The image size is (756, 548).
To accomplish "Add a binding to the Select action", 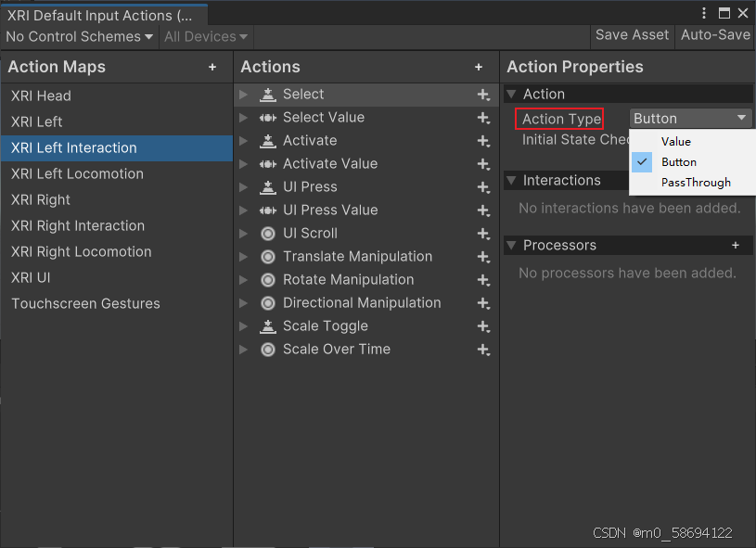I will [483, 94].
